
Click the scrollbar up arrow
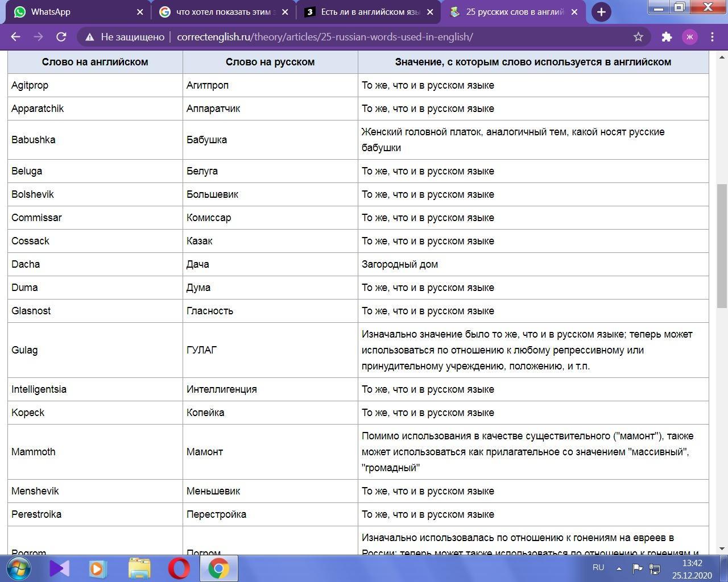pos(722,57)
